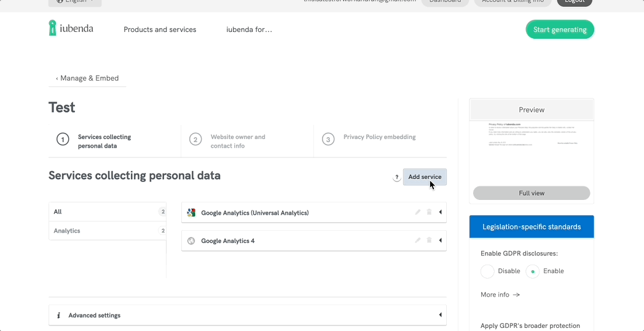Viewport: 644px width, 331px height.
Task: Expand the Google Analytics 4 row arrow
Action: 440,241
